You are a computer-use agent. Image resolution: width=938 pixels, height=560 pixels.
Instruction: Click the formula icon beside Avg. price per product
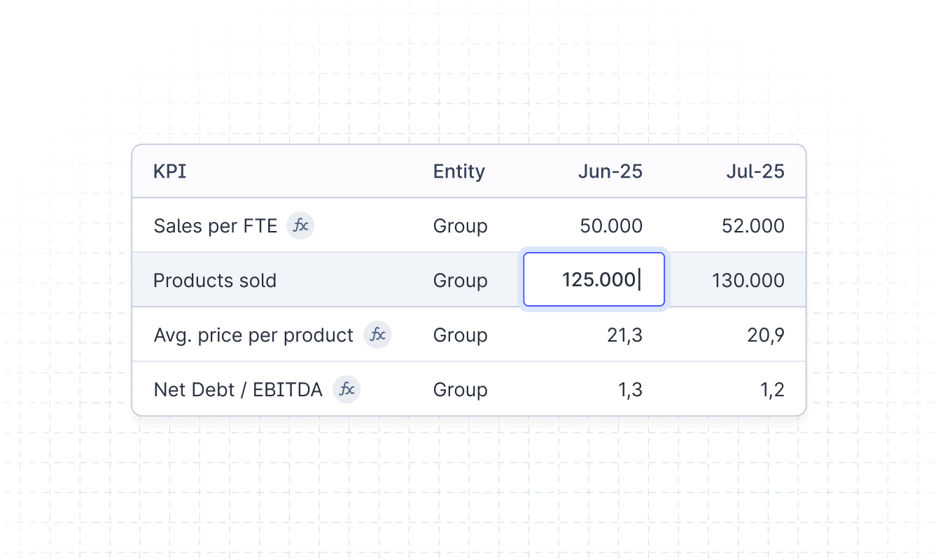coord(377,335)
